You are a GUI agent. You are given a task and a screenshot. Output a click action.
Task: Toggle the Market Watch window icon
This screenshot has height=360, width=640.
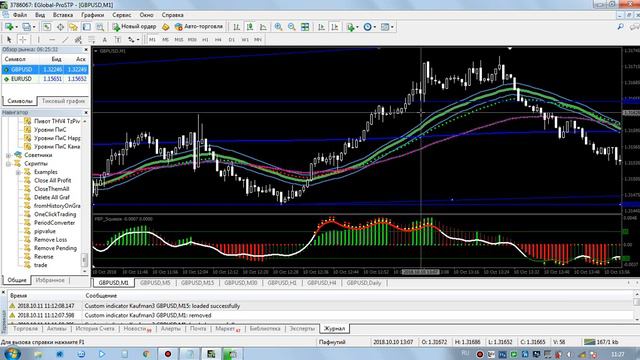pyautogui.click(x=47, y=27)
